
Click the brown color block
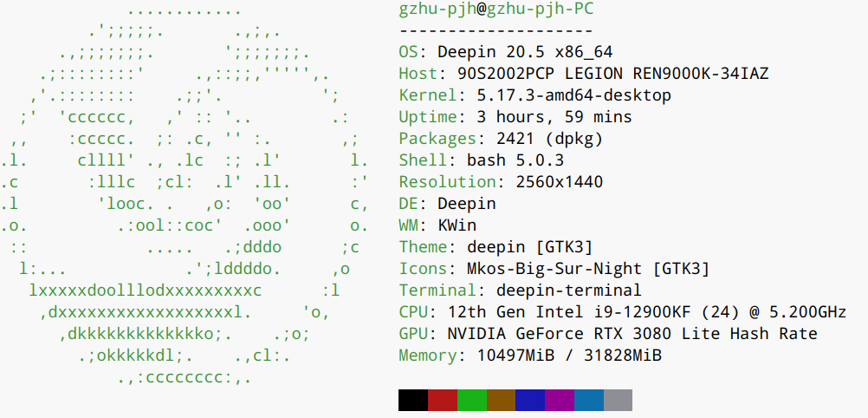pos(501,401)
